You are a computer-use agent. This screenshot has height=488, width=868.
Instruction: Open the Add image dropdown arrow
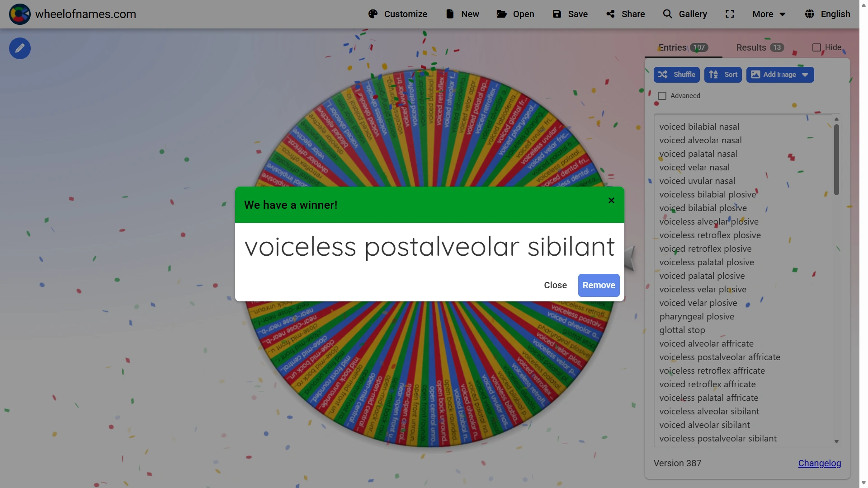[x=805, y=75]
